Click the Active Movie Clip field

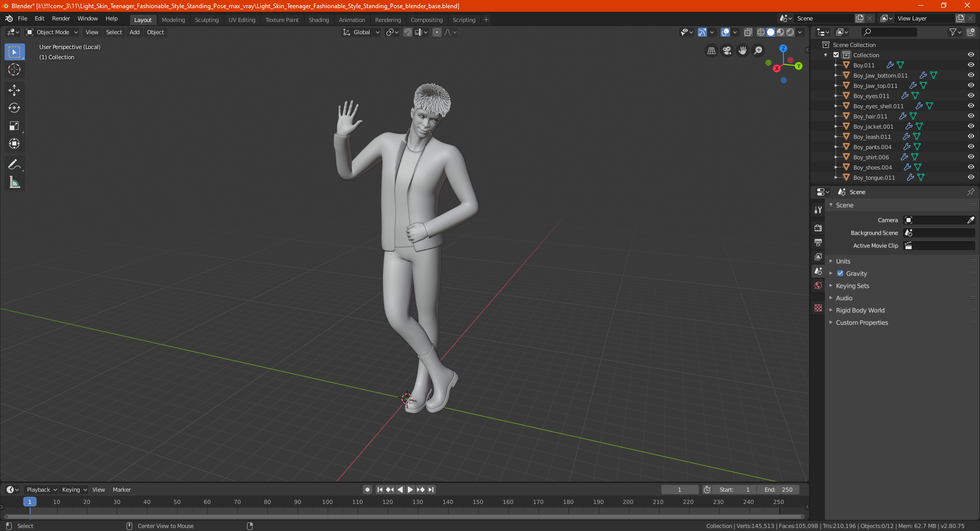(939, 246)
